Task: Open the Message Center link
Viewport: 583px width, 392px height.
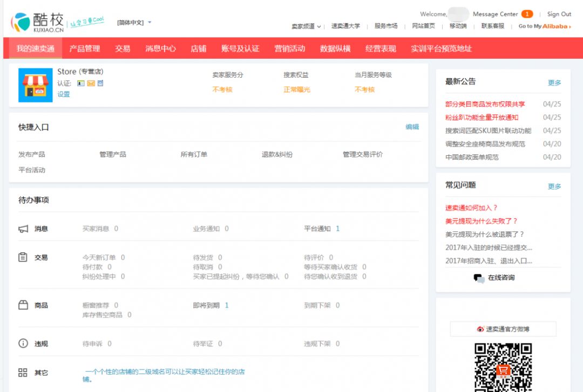Action: pyautogui.click(x=495, y=14)
